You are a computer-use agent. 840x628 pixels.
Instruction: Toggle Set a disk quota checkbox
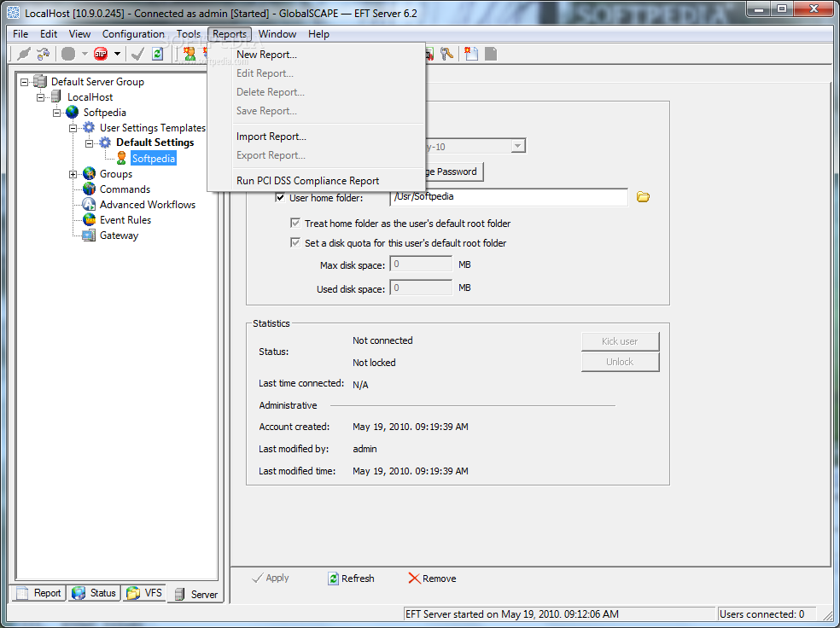pos(295,243)
